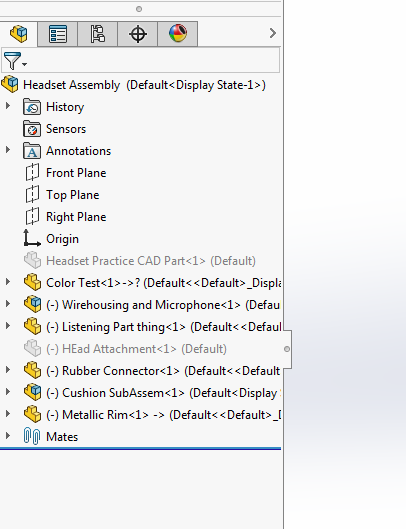Select Headset Assembly (Default<Display State-1>) text
Screen dimensions: 406x529
tap(144, 85)
